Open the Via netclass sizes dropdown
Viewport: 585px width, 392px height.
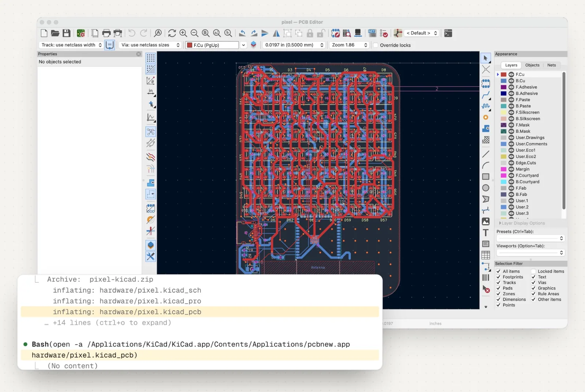coord(150,45)
